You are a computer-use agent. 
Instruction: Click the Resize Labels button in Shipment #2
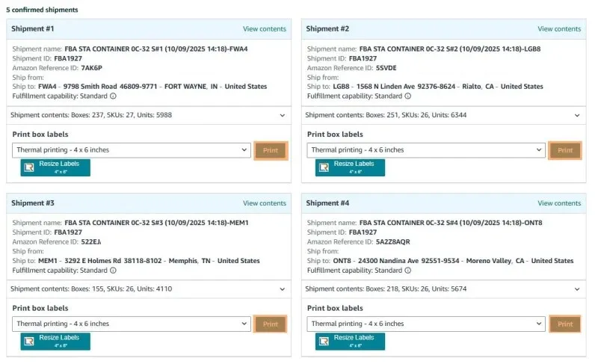(x=350, y=167)
